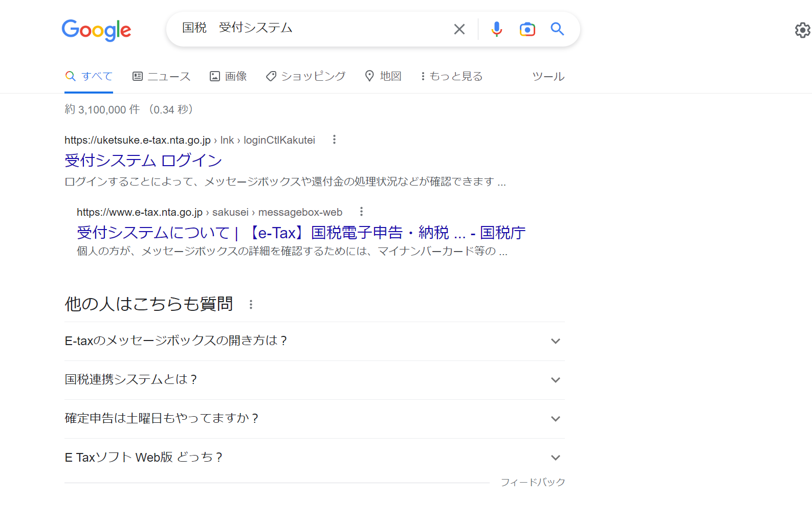Viewport: 812px width, 522px height.
Task: Switch to the 画像 tab
Action: (x=229, y=77)
